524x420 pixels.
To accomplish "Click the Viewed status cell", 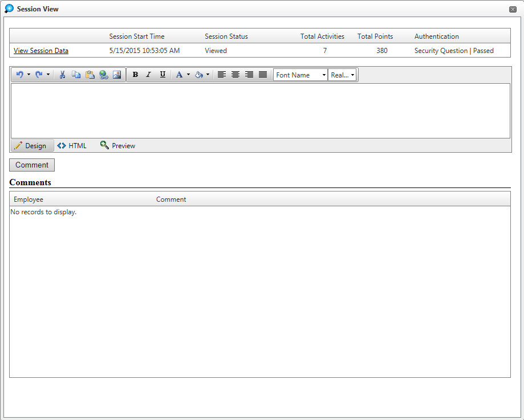I will coord(216,51).
